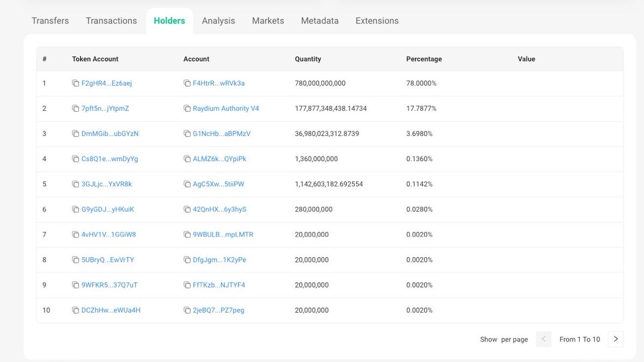Image resolution: width=644 pixels, height=362 pixels.
Task: Copy token account G9yGDJ...yHKuiK
Action: point(76,209)
